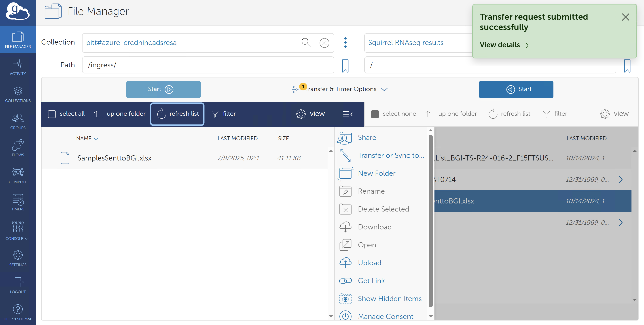This screenshot has width=644, height=325.
Task: Open filter in the left pane
Action: tap(224, 114)
